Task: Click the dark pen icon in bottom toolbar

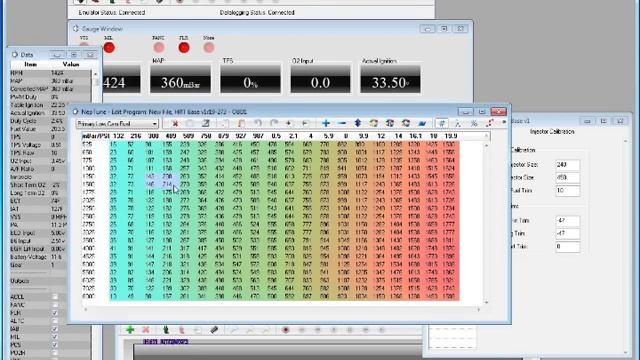Action: [x=214, y=330]
